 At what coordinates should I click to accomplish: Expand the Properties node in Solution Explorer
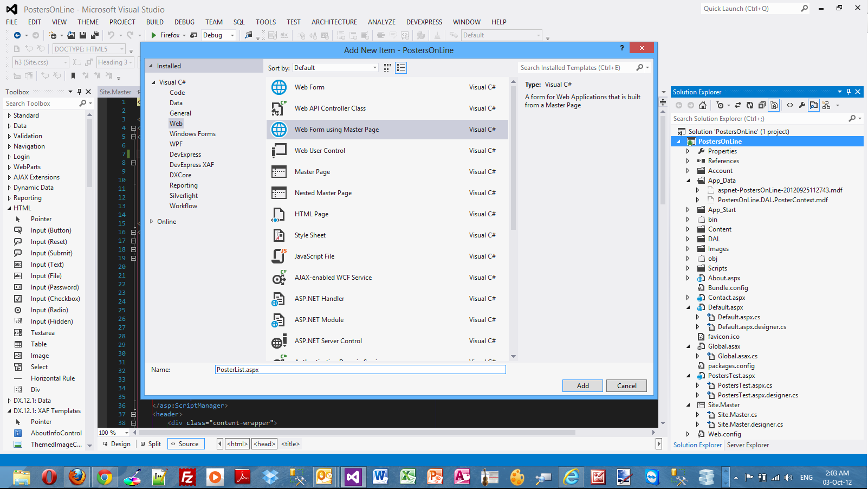[688, 151]
